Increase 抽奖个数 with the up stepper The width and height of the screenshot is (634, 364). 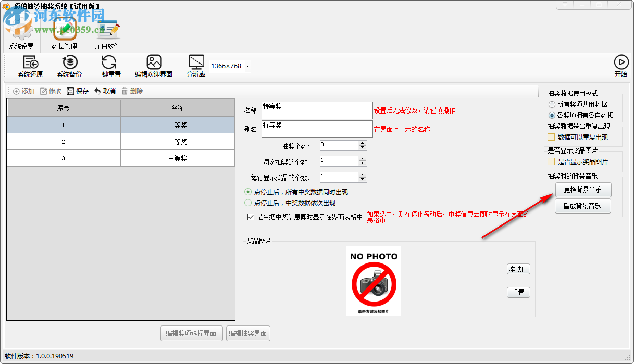363,143
